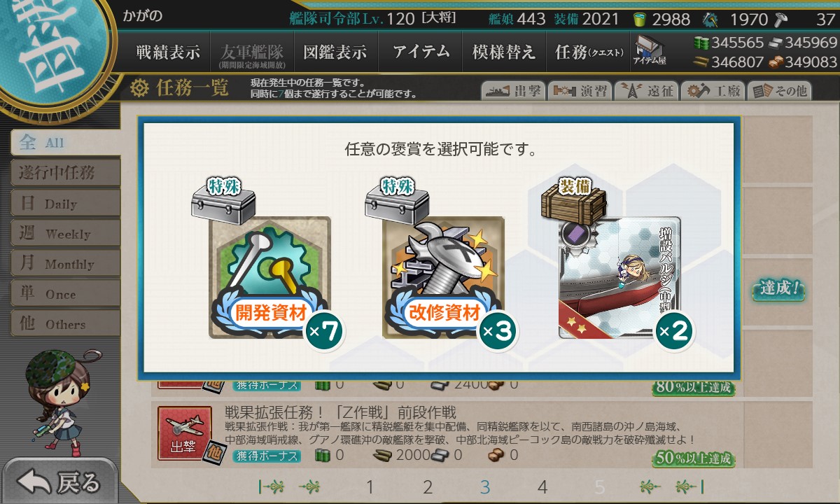The width and height of the screenshot is (840, 504).
Task: Open 図鑑表示 in the top menu
Action: 335,52
